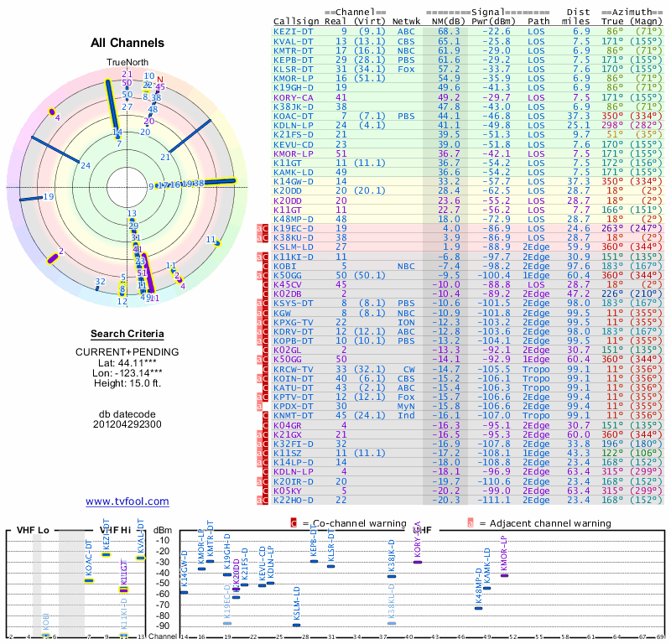Viewport: 671px width, 644px height.
Task: Click the All Channels heading
Action: click(127, 43)
